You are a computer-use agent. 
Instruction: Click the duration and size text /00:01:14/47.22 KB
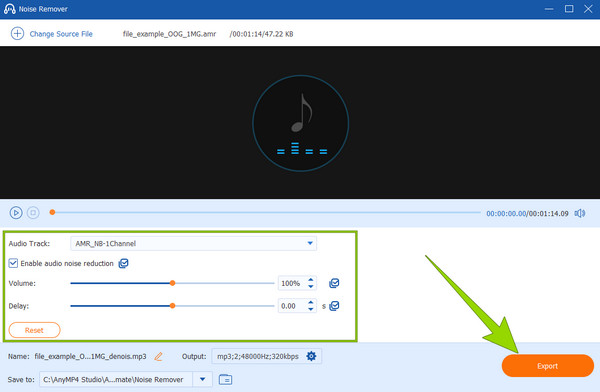pyautogui.click(x=261, y=34)
